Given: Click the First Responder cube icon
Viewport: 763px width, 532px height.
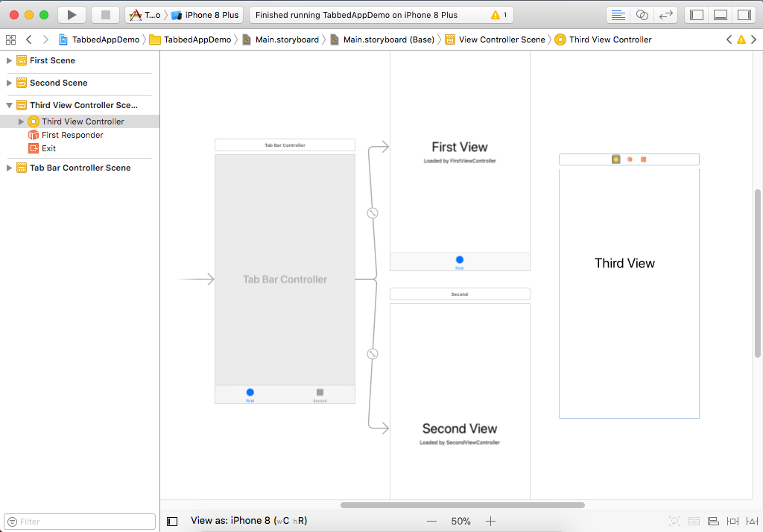Looking at the screenshot, I should click(33, 135).
